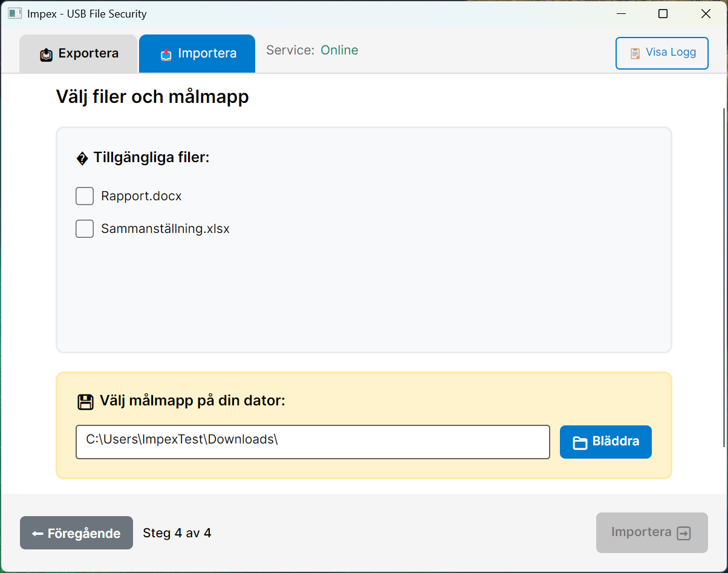Open the log via Visa Logg text
Viewport: 728px width, 573px height.
tap(671, 52)
